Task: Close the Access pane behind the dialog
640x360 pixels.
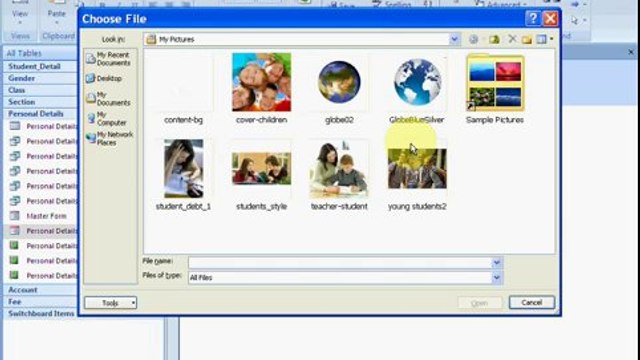Action: coord(631,52)
